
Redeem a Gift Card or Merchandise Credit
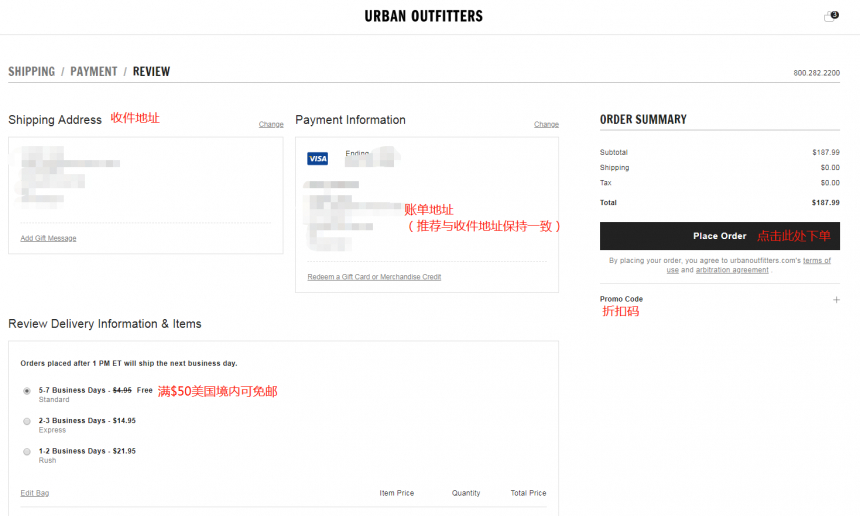click(x=374, y=277)
